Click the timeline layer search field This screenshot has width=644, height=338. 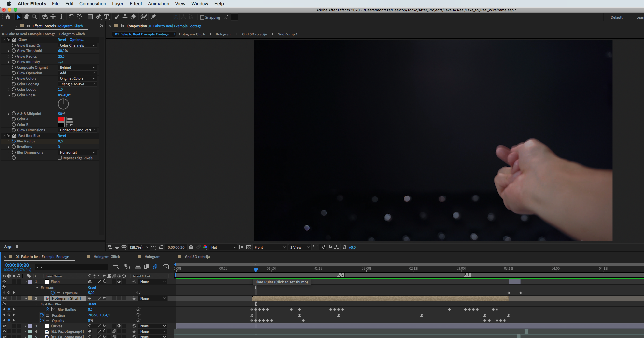(72, 267)
